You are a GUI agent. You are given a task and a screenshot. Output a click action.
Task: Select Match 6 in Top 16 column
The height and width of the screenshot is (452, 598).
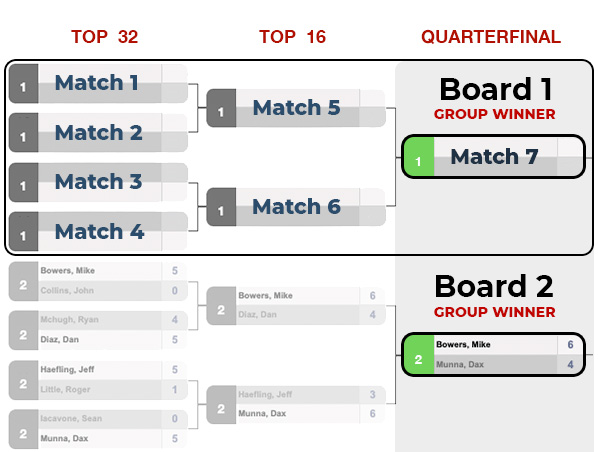(296, 207)
